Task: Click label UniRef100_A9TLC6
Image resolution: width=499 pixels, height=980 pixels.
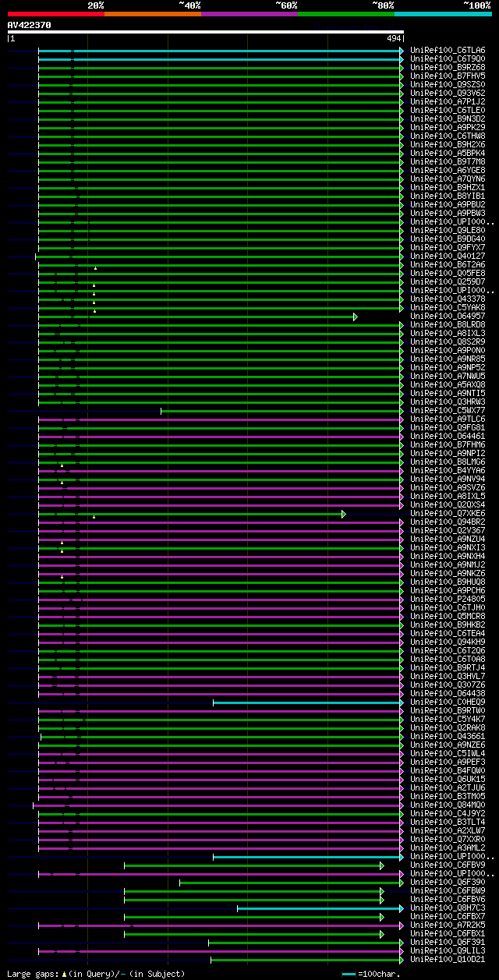Action: 448,419
